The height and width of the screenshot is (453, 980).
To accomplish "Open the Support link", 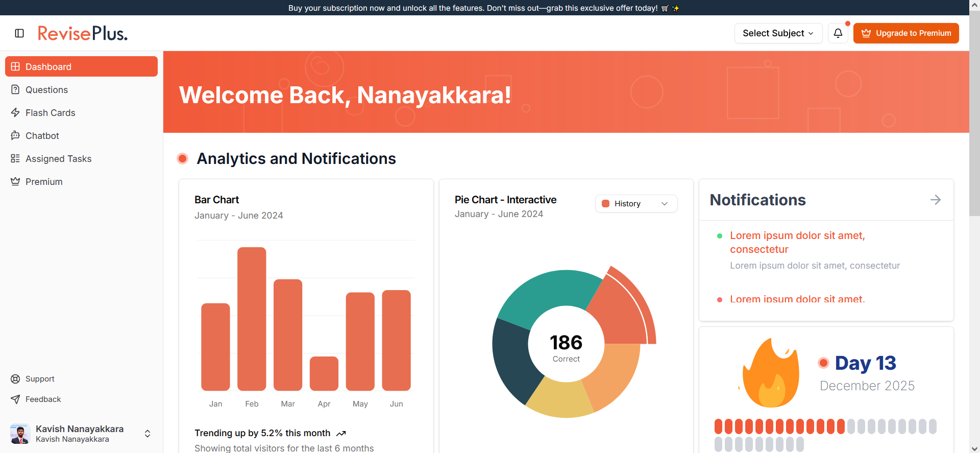I will click(x=40, y=379).
